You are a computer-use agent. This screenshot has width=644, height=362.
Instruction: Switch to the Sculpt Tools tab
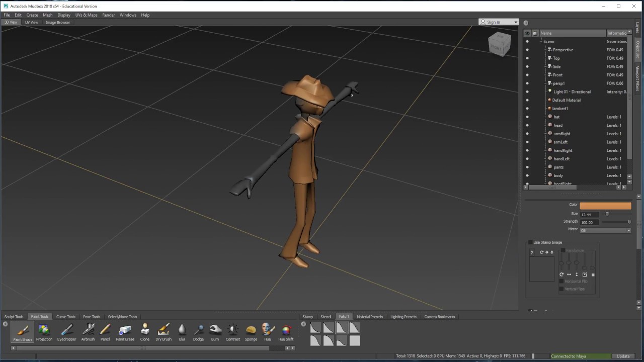(14, 317)
